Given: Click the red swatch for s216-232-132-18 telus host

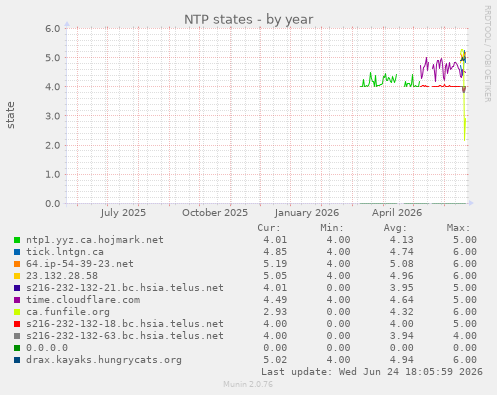Looking at the screenshot, I should point(17,324).
